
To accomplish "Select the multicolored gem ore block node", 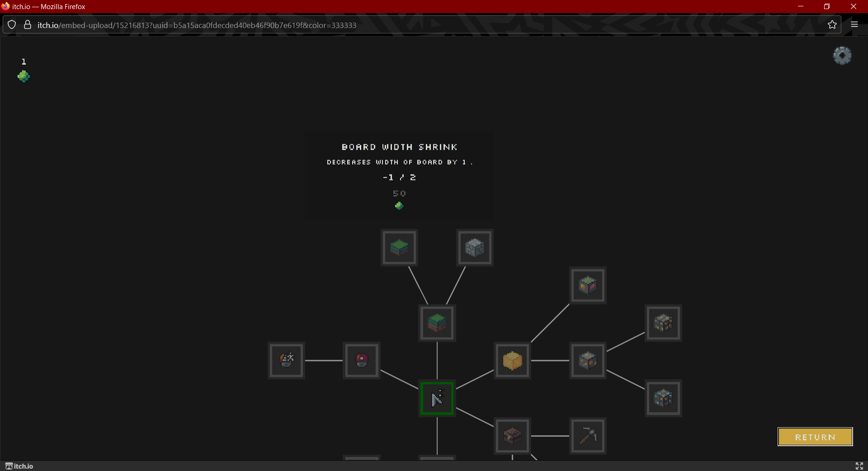I will (663, 398).
